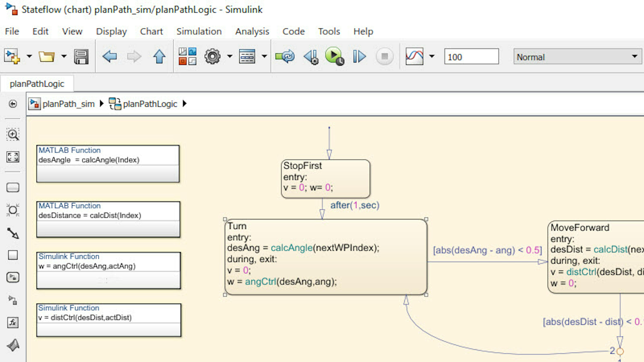This screenshot has height=362, width=644.
Task: Navigate back with blue left arrow
Action: pyautogui.click(x=109, y=56)
